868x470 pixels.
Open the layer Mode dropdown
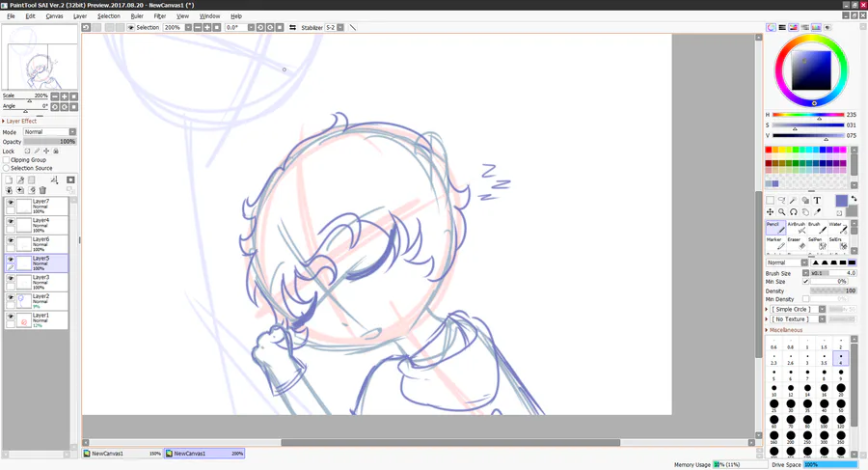pyautogui.click(x=72, y=132)
